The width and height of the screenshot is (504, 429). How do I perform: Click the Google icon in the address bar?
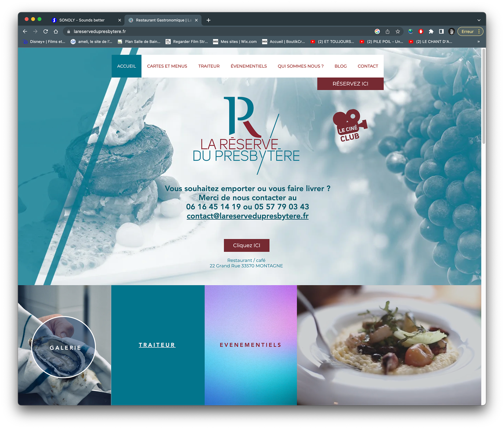[x=377, y=31]
